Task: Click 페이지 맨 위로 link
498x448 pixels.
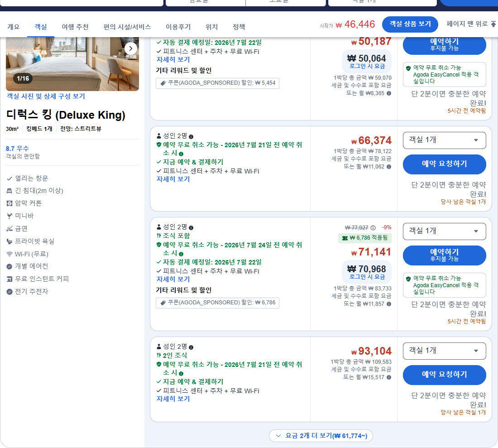Action: point(471,24)
